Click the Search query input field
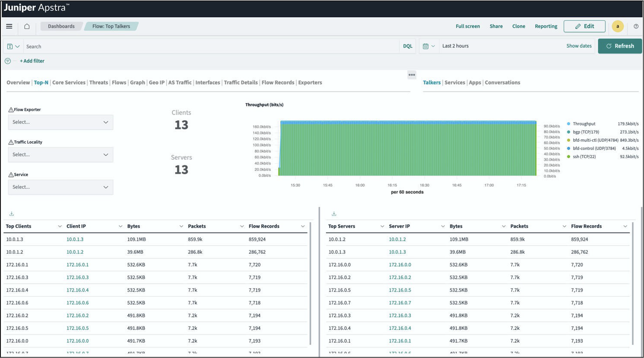The width and height of the screenshot is (644, 358). pyautogui.click(x=211, y=46)
